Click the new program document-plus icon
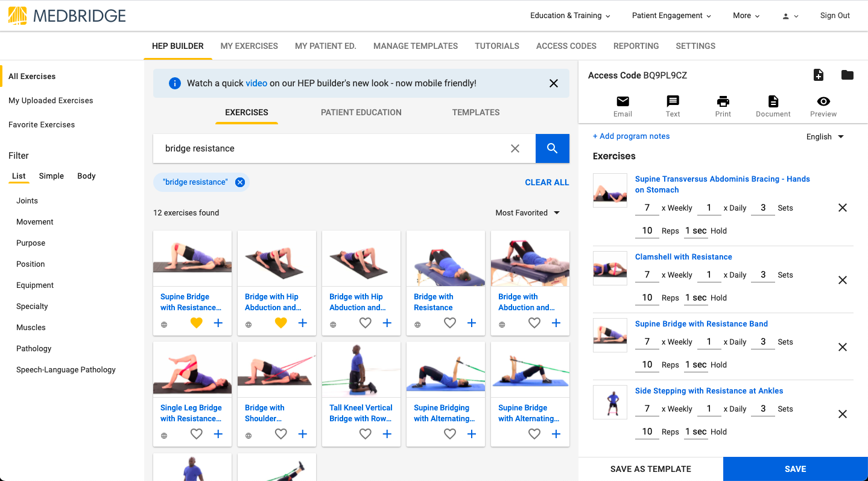 (x=819, y=75)
